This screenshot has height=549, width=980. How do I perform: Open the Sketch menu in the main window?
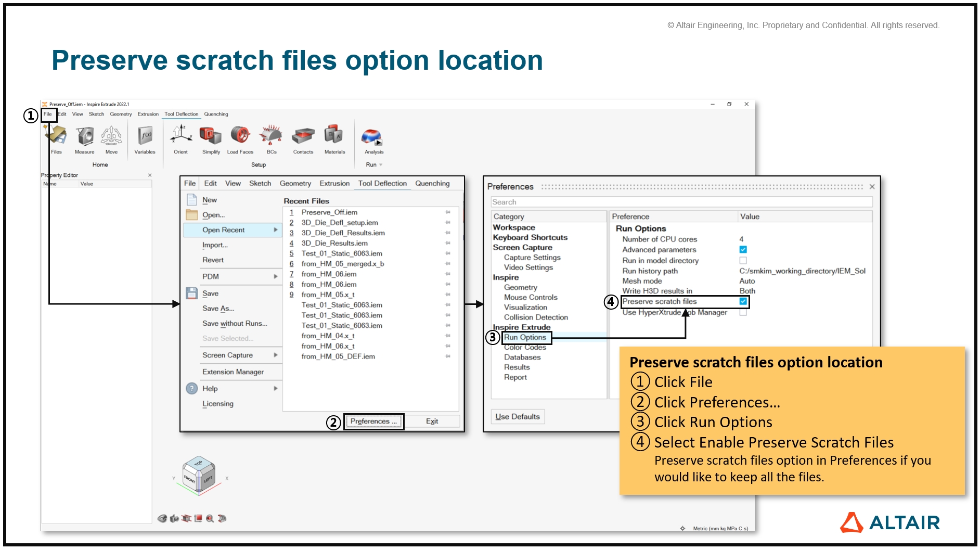pyautogui.click(x=96, y=114)
